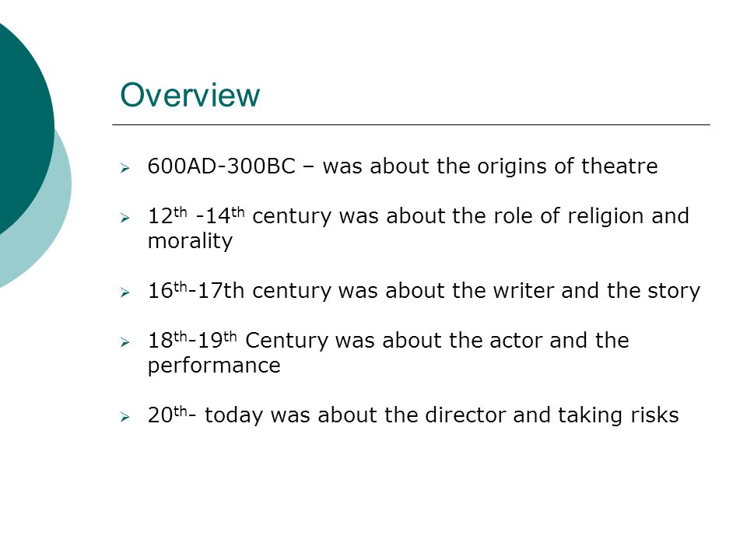Screen dimensions: 747x560
Task: Click the arrow bullet beside 600AD-300BC
Action: (x=124, y=168)
